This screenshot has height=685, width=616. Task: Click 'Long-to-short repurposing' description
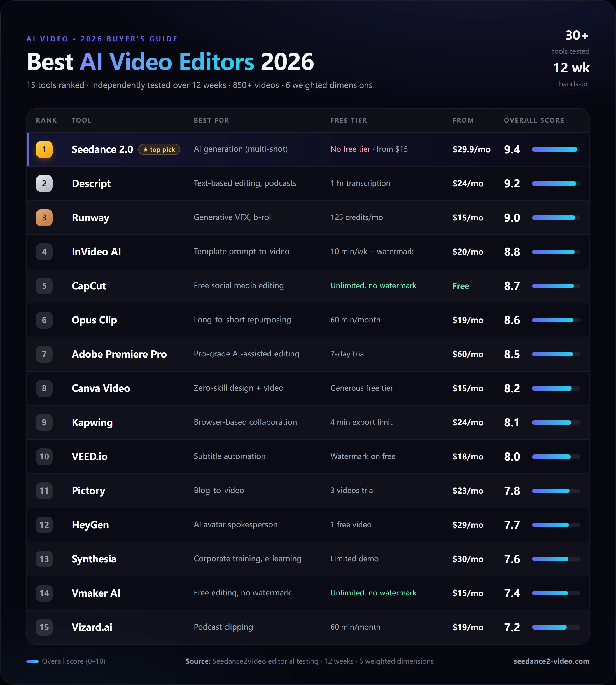(242, 320)
